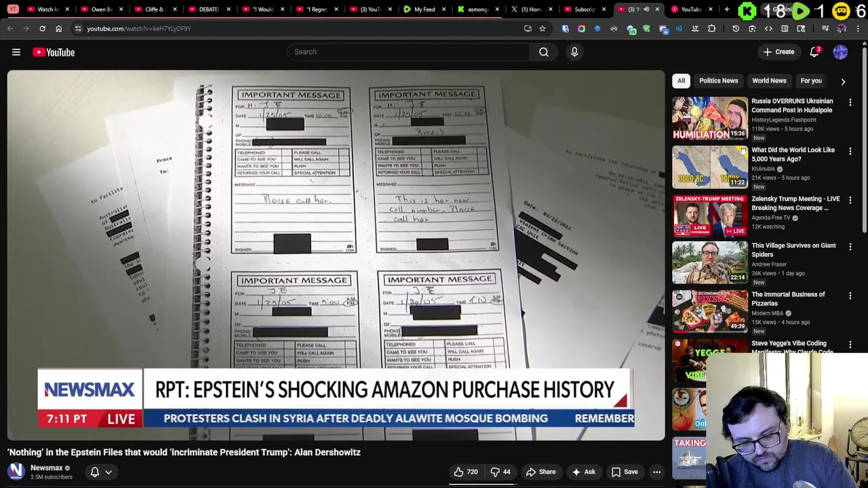The image size is (868, 488).
Task: Dislike the video showing 44
Action: [500, 472]
